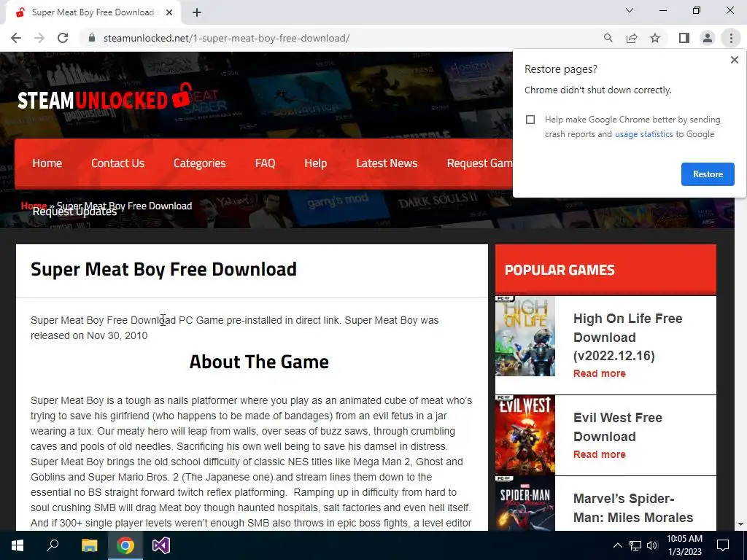747x560 pixels.
Task: Open the Latest News menu item
Action: [x=387, y=163]
